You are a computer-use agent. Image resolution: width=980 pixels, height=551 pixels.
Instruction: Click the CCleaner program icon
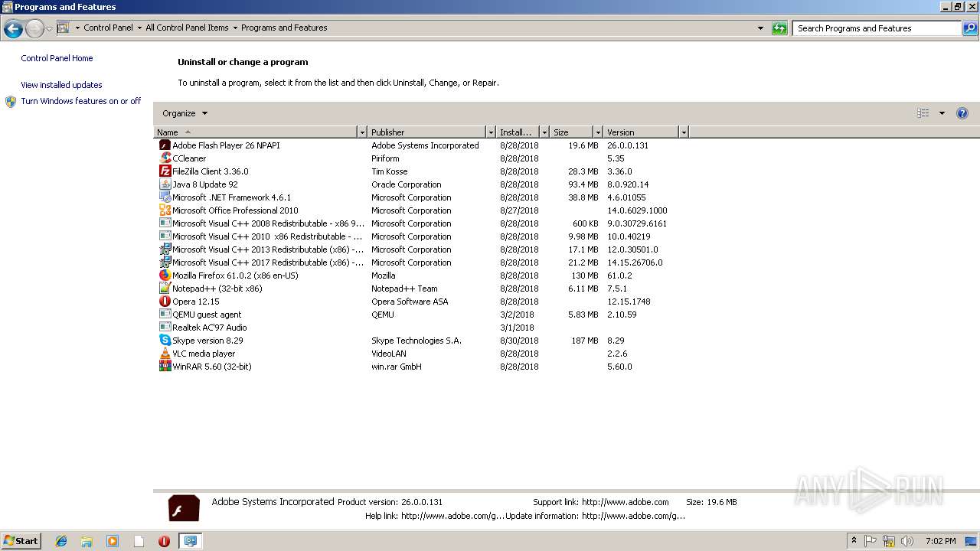point(165,158)
